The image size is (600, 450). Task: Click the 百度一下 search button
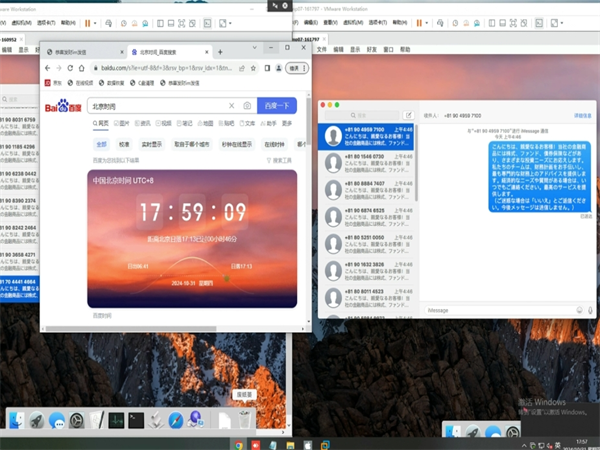point(276,105)
